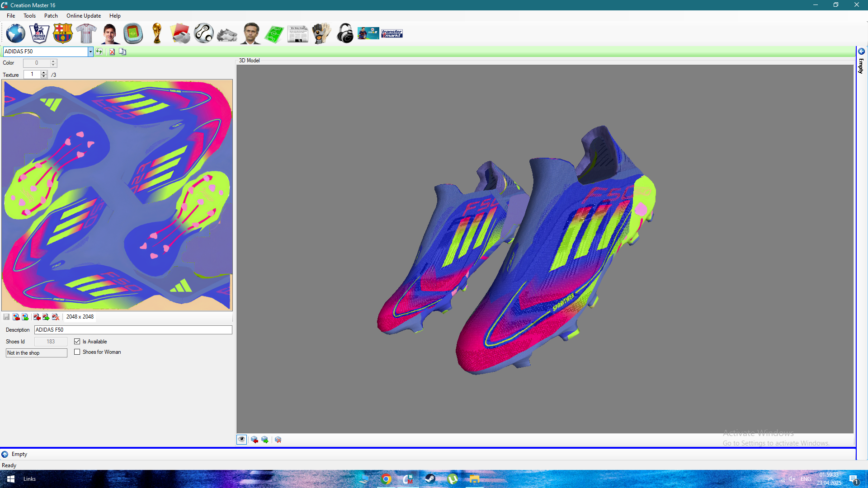The height and width of the screenshot is (488, 868).
Task: Decrease the Texture number stepper
Action: [x=44, y=76]
